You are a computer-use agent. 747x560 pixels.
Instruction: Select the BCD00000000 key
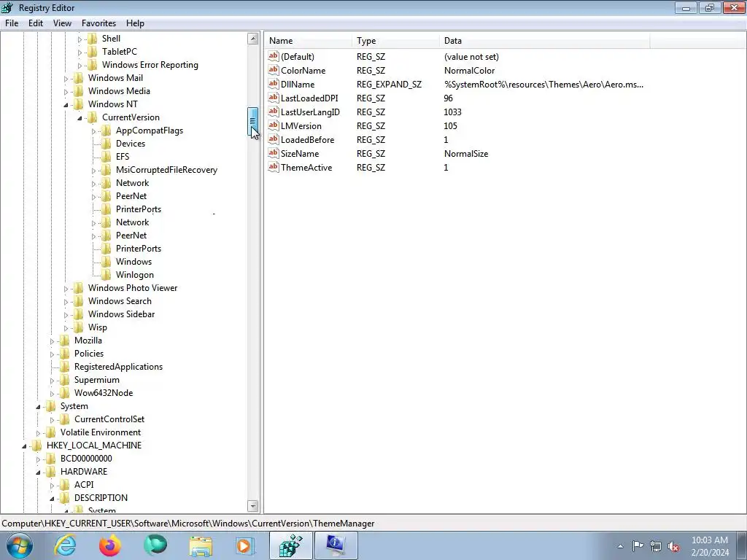pyautogui.click(x=86, y=459)
